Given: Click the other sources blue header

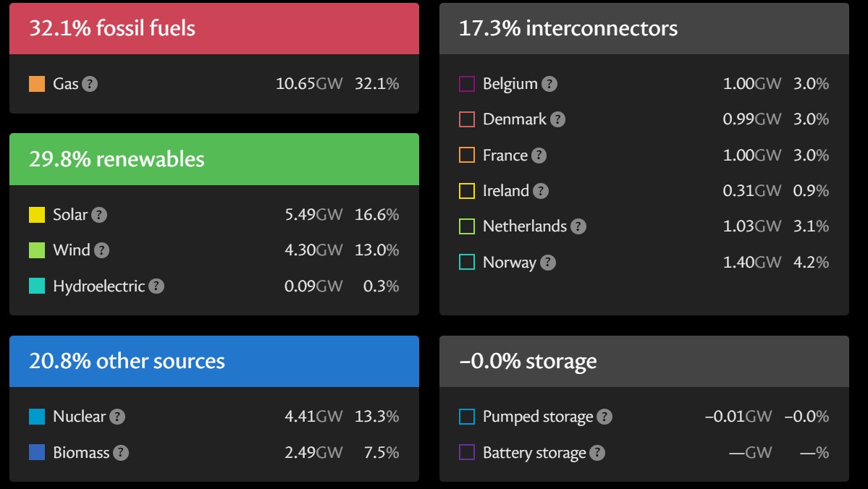Looking at the screenshot, I should tap(214, 361).
